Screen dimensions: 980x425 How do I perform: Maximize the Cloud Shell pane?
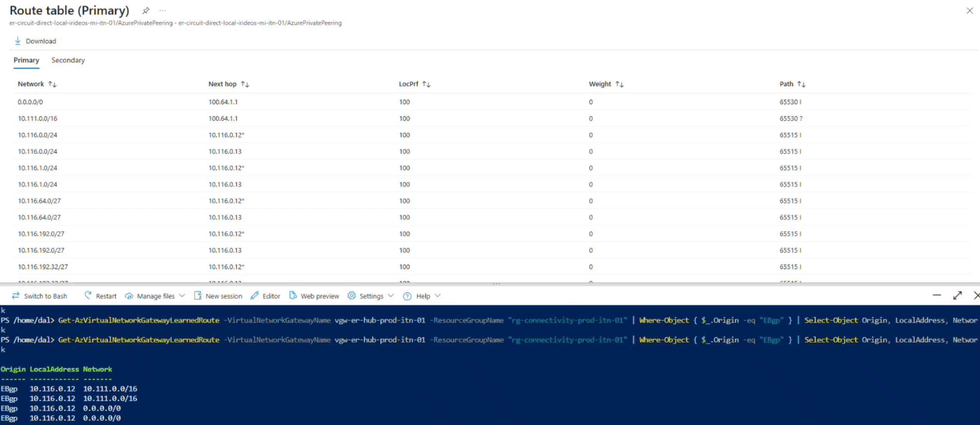[x=957, y=296]
